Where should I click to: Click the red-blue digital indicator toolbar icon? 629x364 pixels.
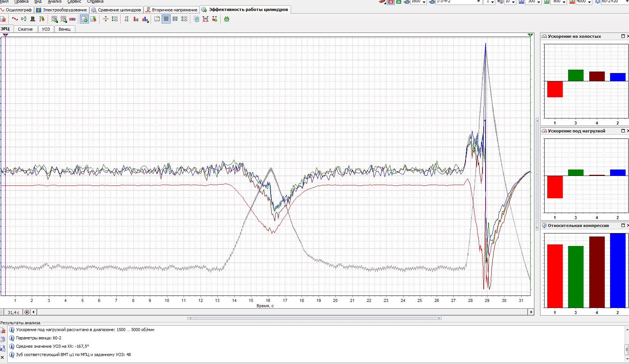pyautogui.click(x=72, y=19)
